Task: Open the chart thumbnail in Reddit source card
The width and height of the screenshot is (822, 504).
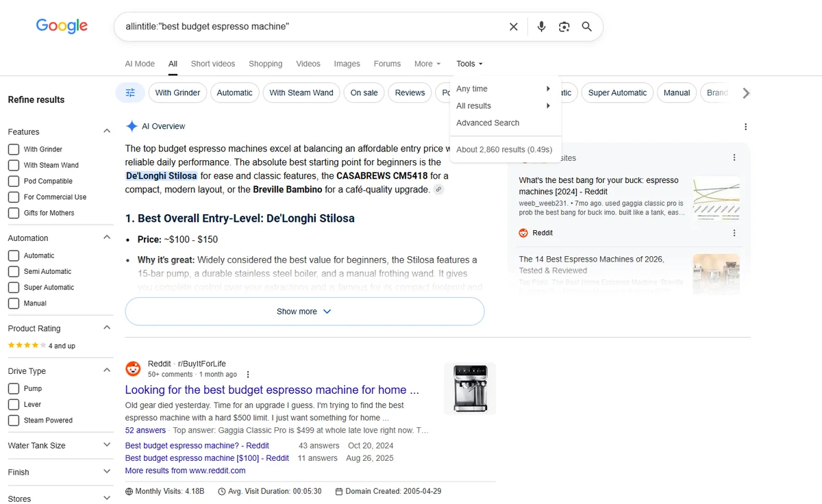Action: coord(717,199)
